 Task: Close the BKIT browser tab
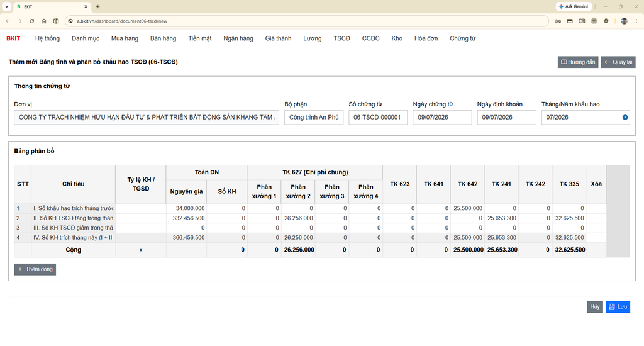[86, 6]
